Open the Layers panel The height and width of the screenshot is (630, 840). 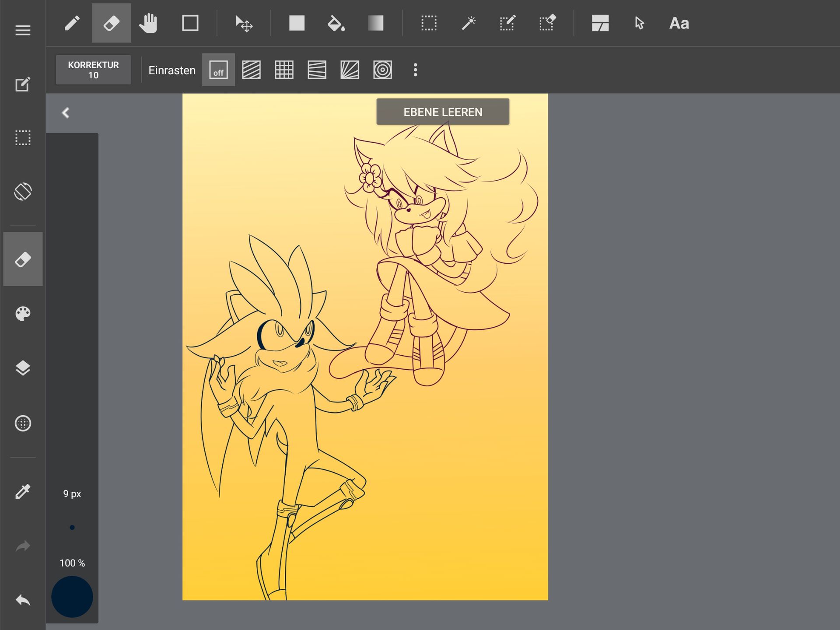(23, 368)
